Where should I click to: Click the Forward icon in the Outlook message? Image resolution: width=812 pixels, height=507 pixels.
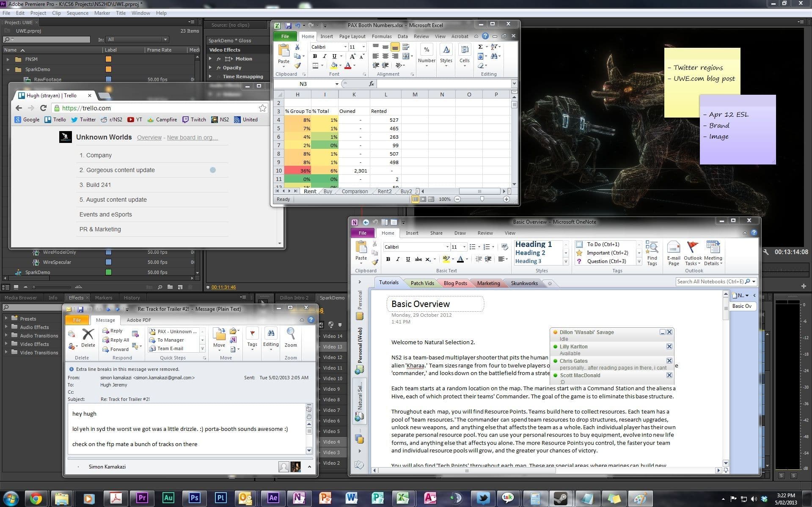(107, 349)
